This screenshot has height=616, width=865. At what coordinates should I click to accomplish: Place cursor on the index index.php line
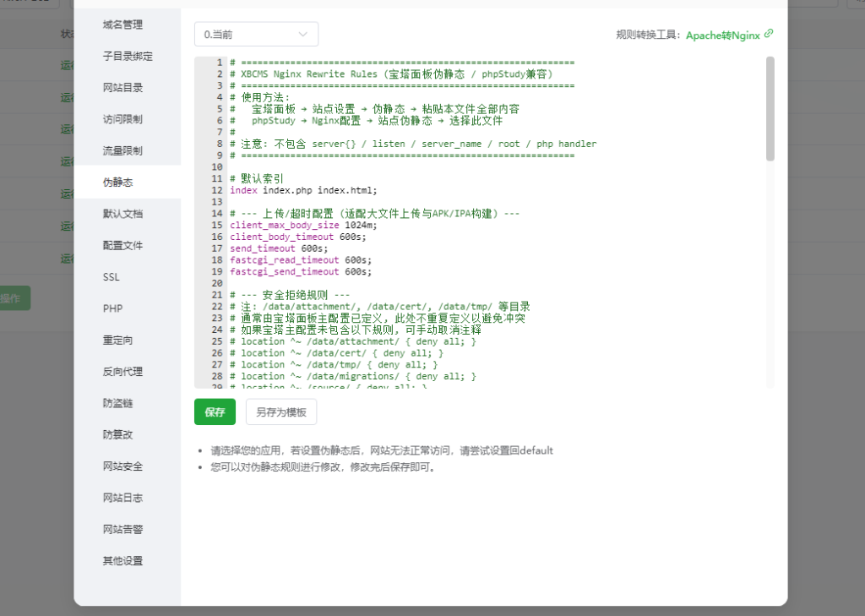pyautogui.click(x=303, y=190)
